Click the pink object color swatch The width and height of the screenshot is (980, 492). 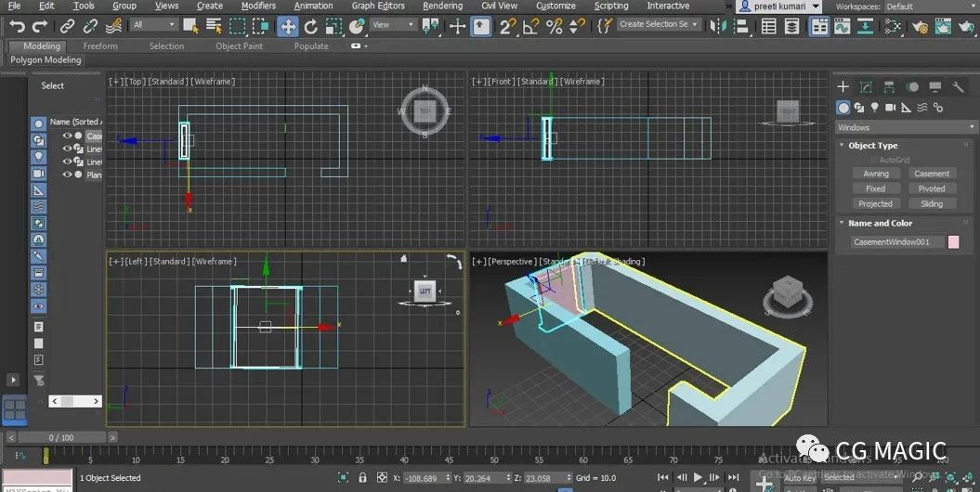(x=953, y=242)
